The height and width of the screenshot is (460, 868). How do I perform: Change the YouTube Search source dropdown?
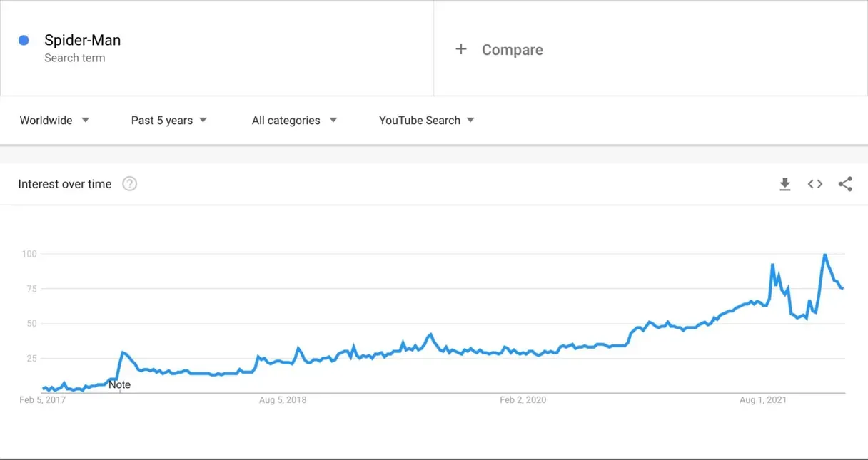427,121
